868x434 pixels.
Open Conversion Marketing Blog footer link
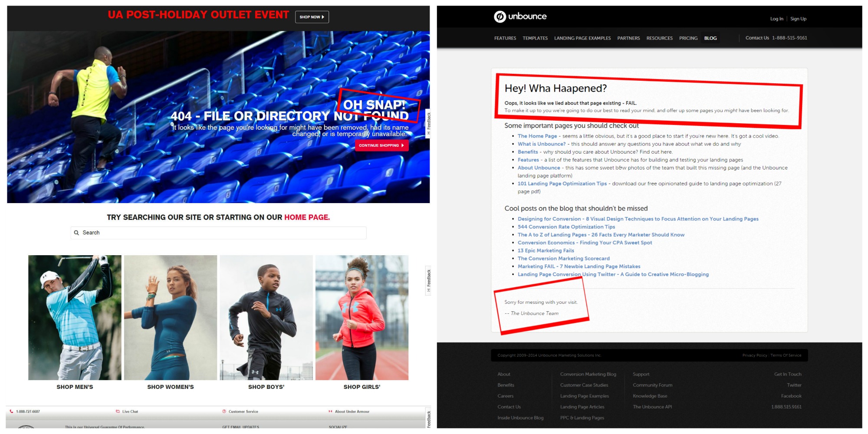[588, 374]
